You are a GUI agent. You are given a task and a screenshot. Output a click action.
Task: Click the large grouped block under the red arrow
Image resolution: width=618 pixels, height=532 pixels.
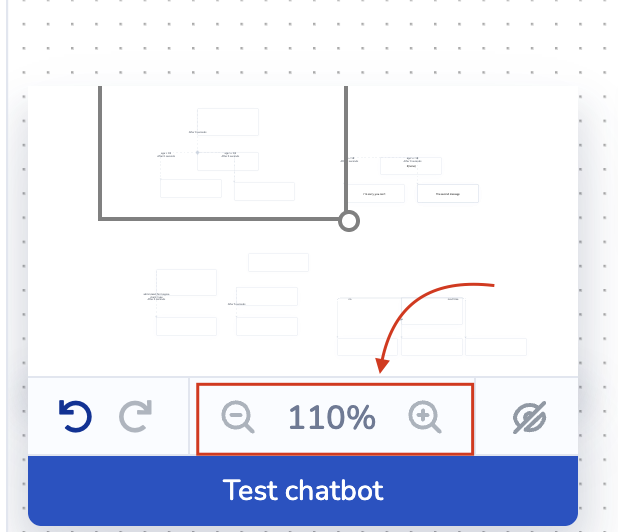[x=400, y=318]
